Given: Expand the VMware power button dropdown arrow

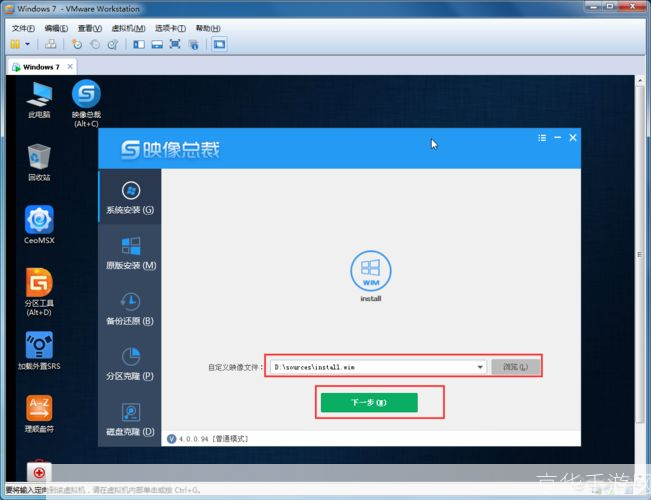Looking at the screenshot, I should click(28, 44).
